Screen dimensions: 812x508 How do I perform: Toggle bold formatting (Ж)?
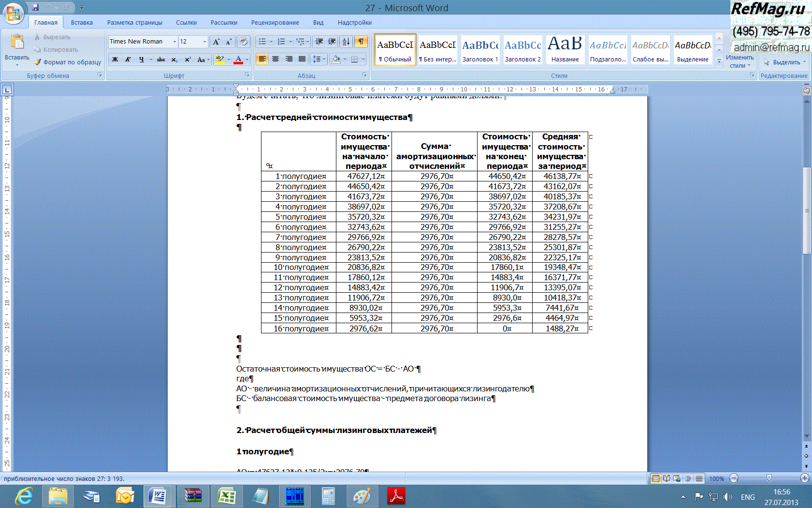pos(115,60)
